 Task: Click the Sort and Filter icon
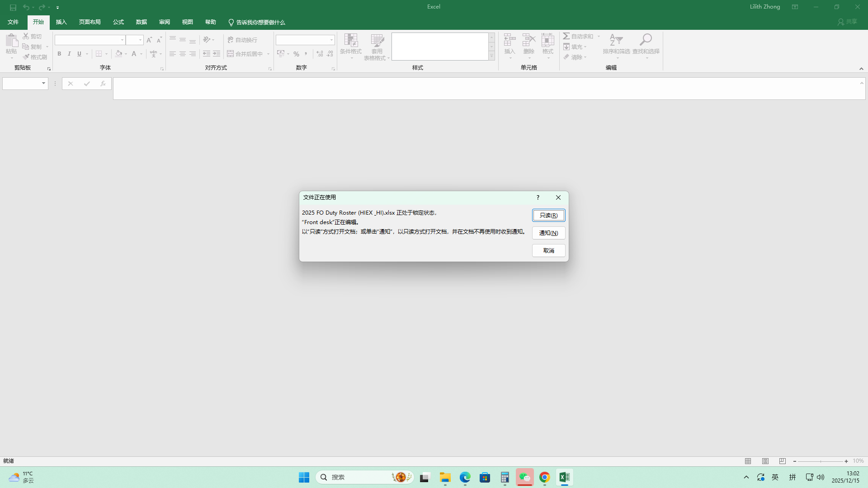(x=616, y=40)
